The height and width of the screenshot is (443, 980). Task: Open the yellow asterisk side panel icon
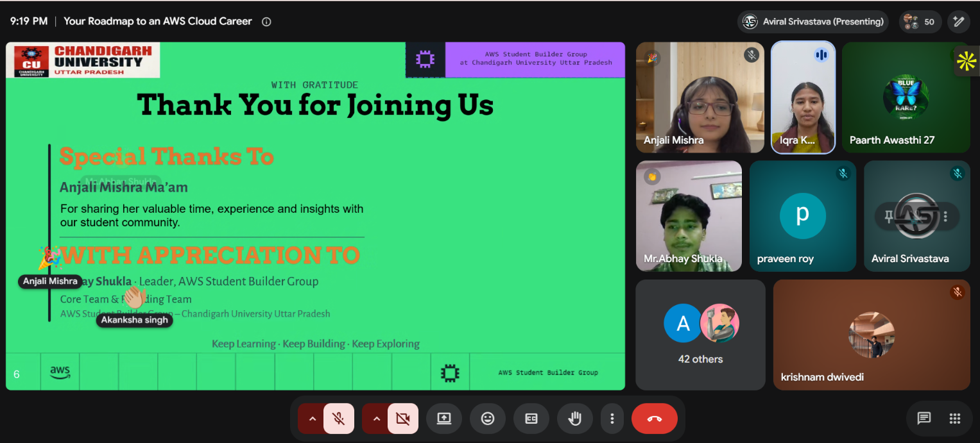click(x=967, y=62)
